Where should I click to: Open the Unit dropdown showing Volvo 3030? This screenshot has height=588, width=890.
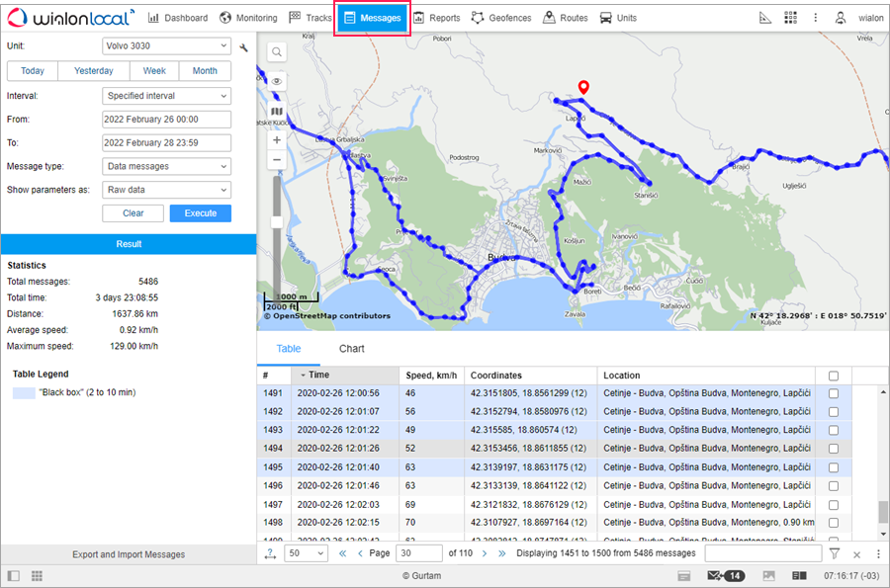click(166, 46)
